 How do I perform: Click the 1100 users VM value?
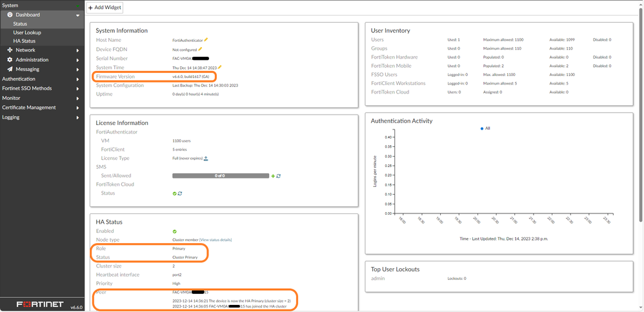(181, 141)
